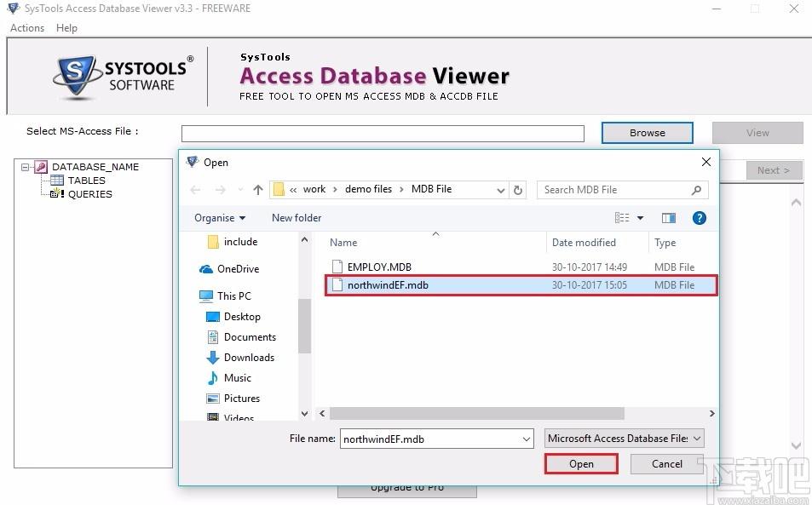Expand the File name history dropdown
Screen dimensions: 812x505
point(527,439)
